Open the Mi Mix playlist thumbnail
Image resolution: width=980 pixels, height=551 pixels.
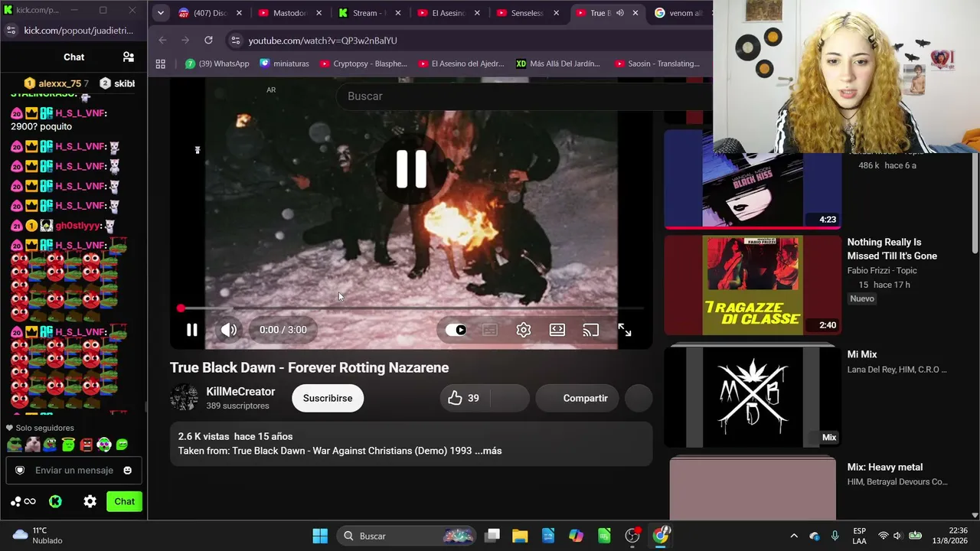753,396
